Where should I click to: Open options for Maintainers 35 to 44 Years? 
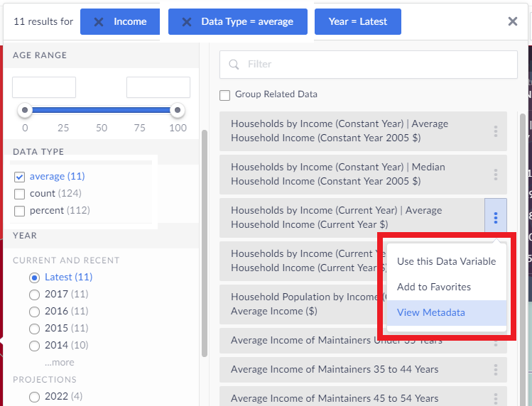pos(496,370)
